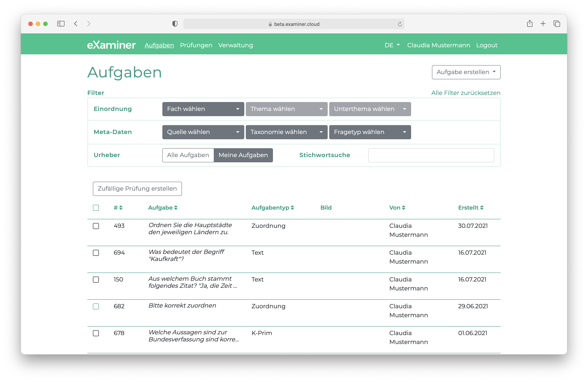
Task: Open the Verwaltung menu item
Action: [x=236, y=45]
